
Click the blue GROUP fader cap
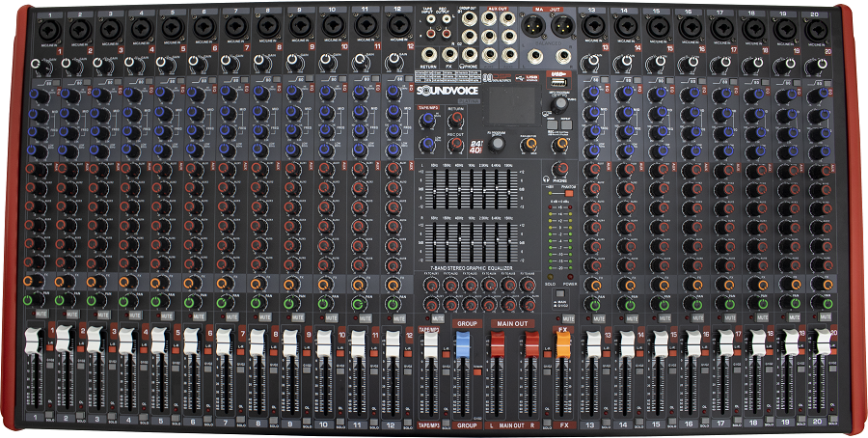pos(465,347)
